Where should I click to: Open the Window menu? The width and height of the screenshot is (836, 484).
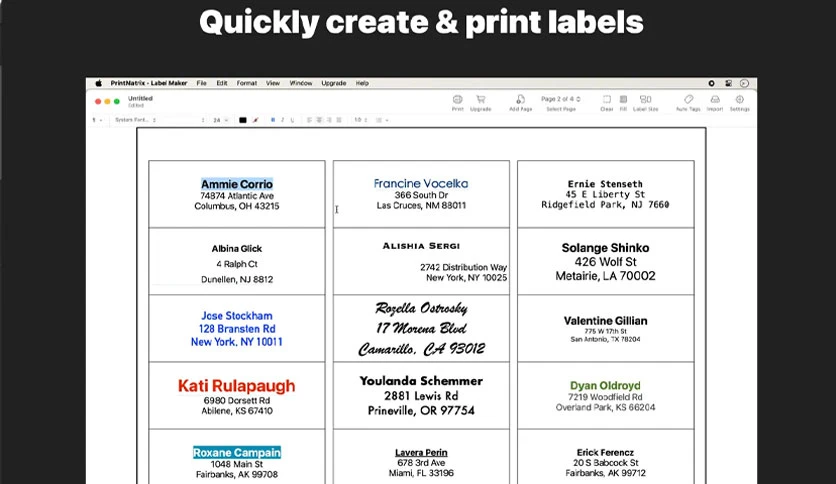point(301,83)
